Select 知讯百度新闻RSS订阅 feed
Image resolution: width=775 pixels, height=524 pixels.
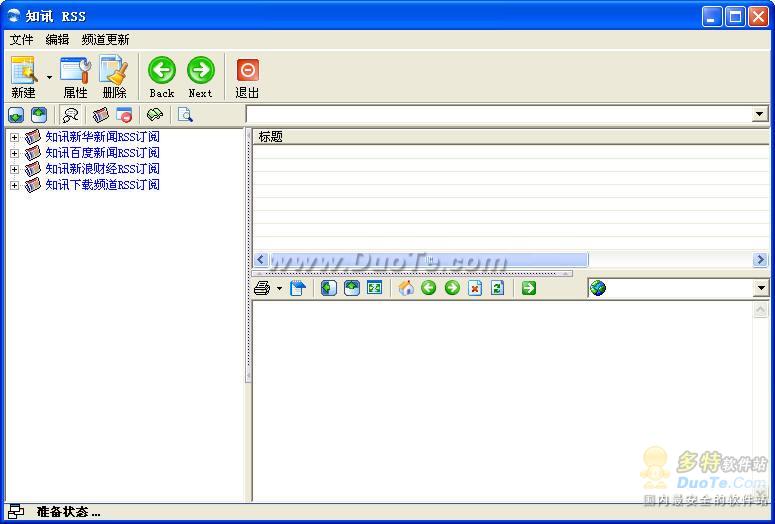(x=102, y=153)
